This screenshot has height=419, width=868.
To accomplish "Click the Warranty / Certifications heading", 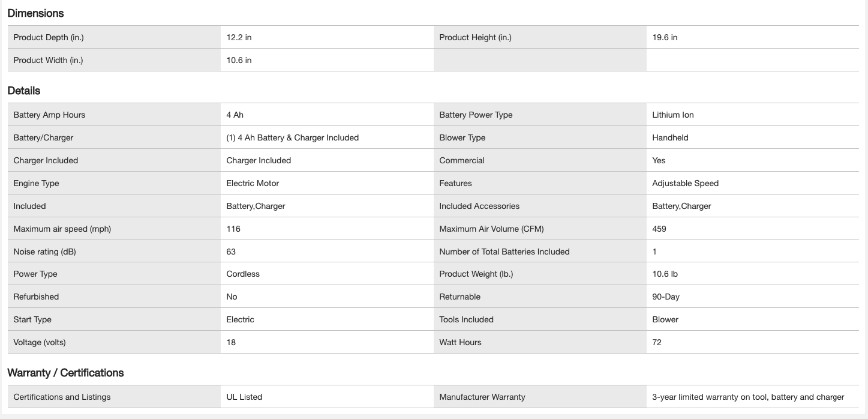I will [x=65, y=373].
